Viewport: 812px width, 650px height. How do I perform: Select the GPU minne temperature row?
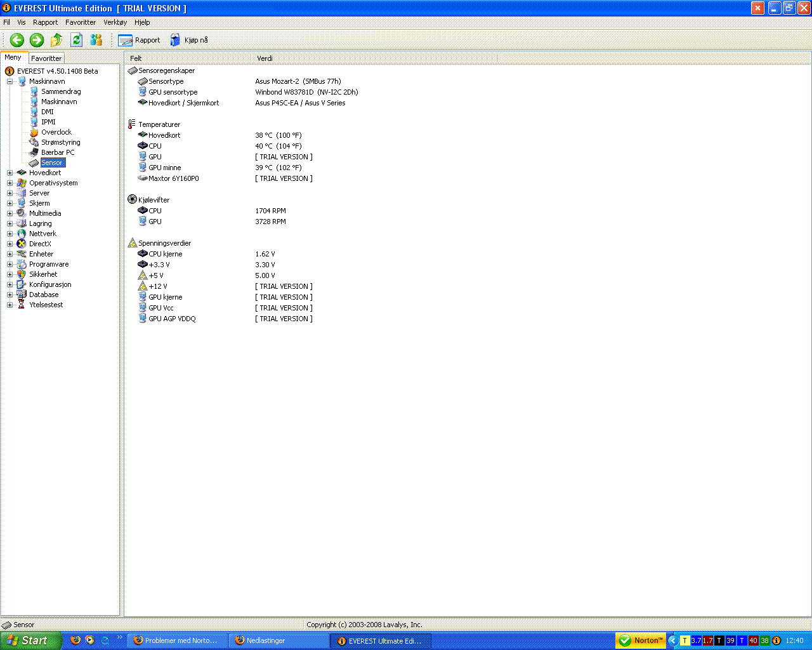click(x=220, y=168)
